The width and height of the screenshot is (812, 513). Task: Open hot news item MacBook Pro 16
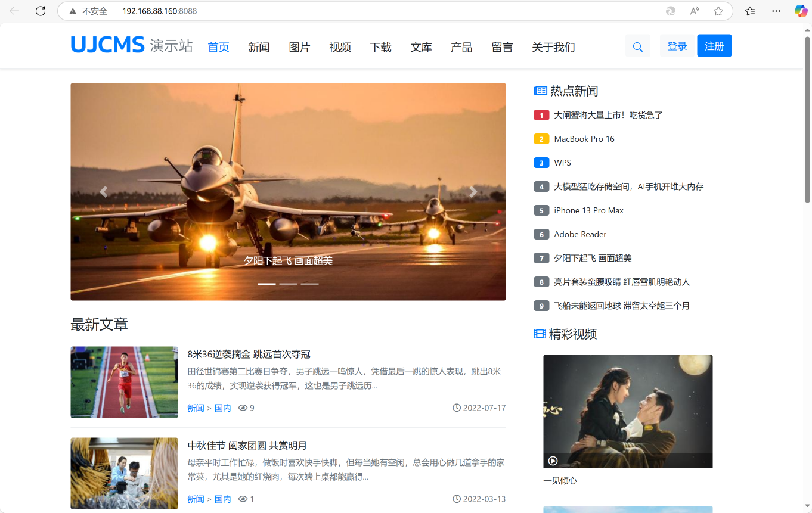pos(584,139)
